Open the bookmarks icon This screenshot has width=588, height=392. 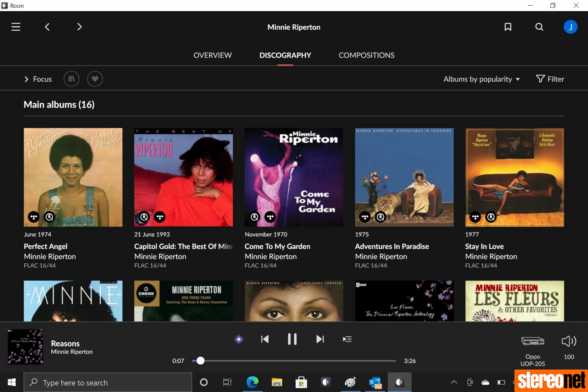tap(508, 27)
